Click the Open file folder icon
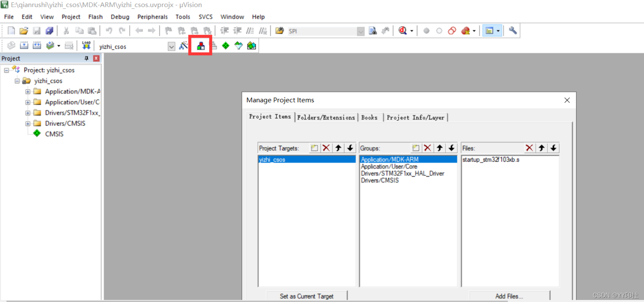Screen dimensions: 644x302 click(x=24, y=31)
